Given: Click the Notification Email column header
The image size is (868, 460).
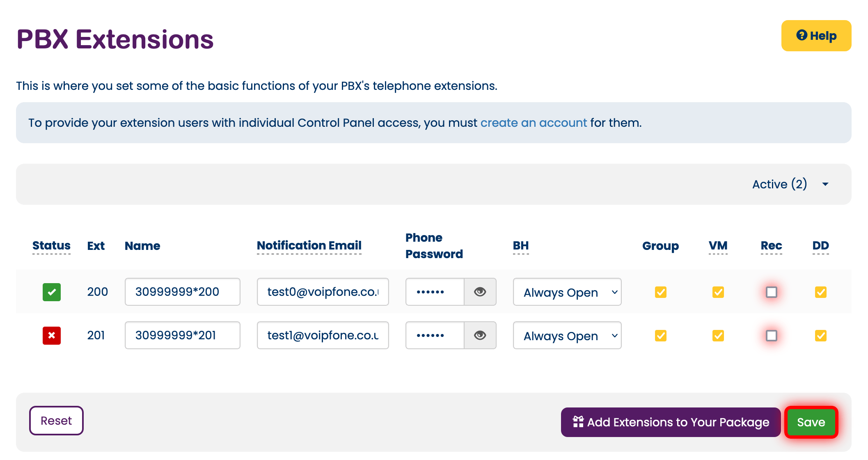Looking at the screenshot, I should 309,245.
